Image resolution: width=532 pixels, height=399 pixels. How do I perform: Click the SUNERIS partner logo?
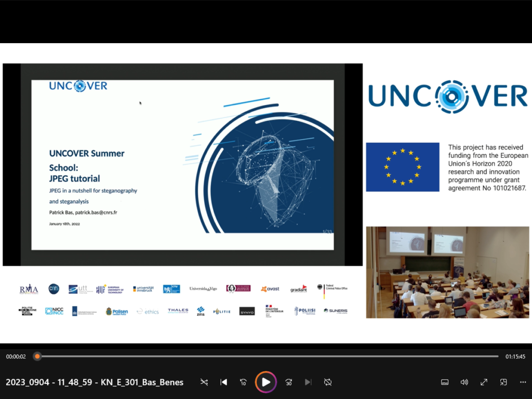point(336,311)
